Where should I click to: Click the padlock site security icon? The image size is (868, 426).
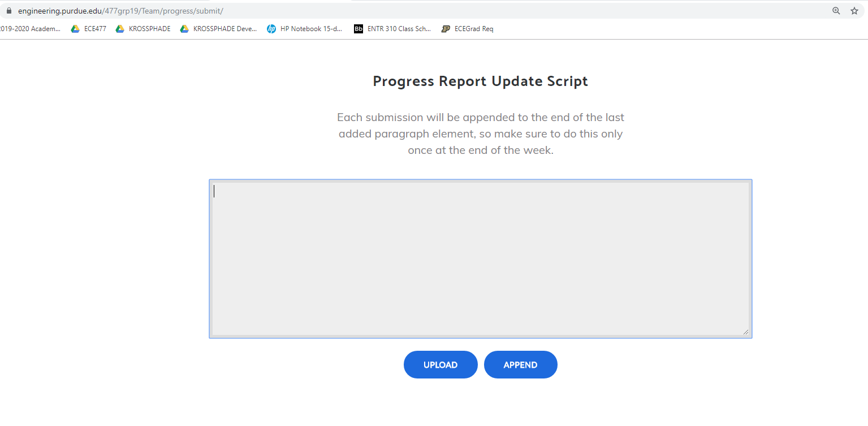(x=8, y=11)
